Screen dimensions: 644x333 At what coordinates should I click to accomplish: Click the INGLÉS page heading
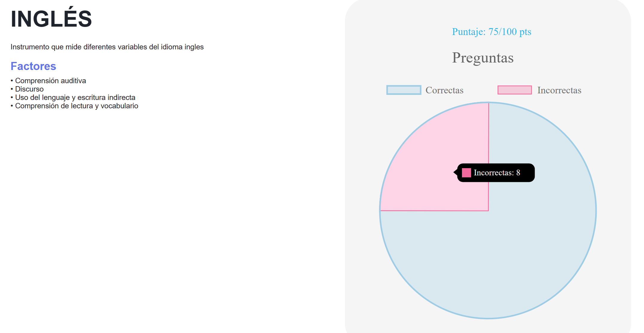51,19
